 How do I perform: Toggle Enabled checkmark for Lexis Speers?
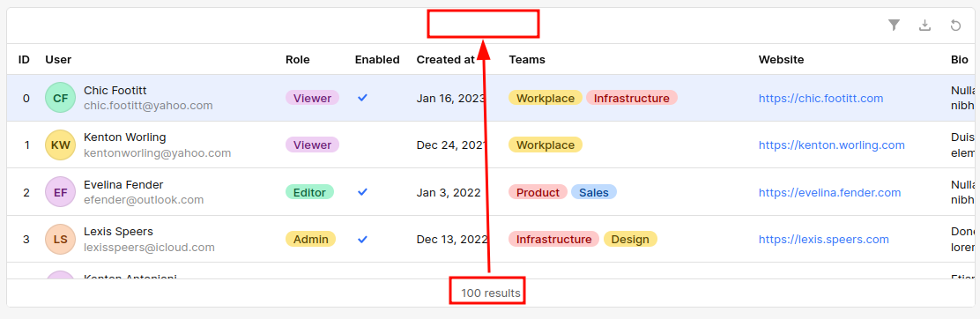[362, 239]
